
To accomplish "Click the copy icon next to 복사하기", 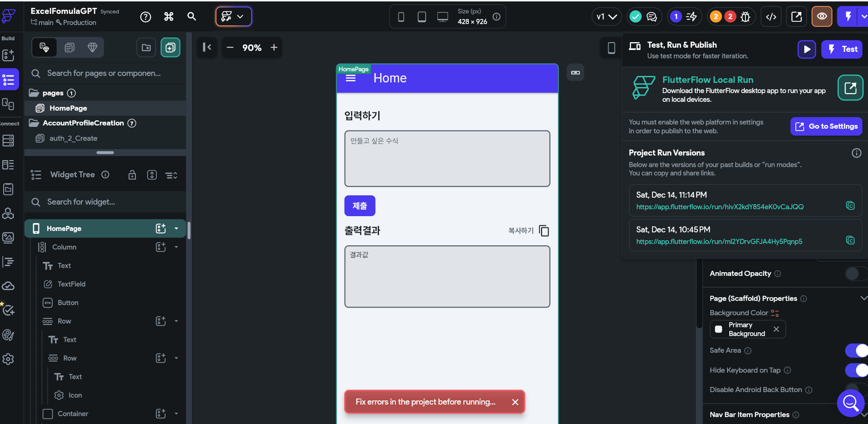I will (x=544, y=231).
